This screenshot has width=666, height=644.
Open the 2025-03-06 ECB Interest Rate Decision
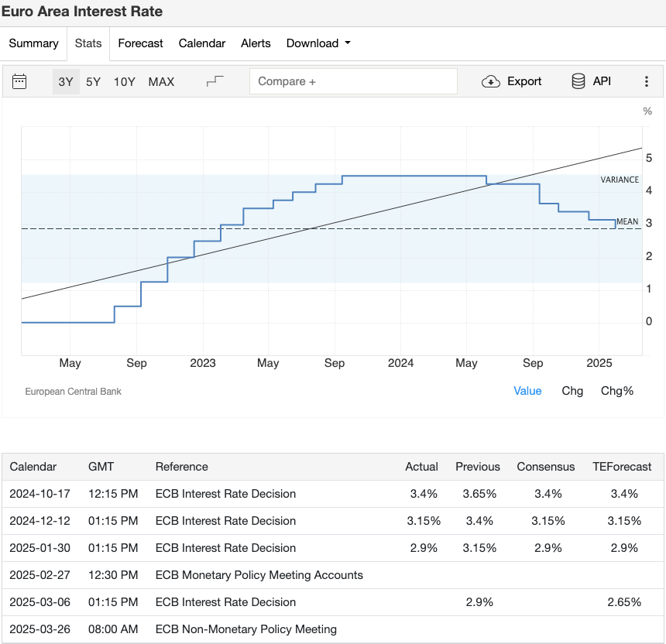pyautogui.click(x=225, y=602)
